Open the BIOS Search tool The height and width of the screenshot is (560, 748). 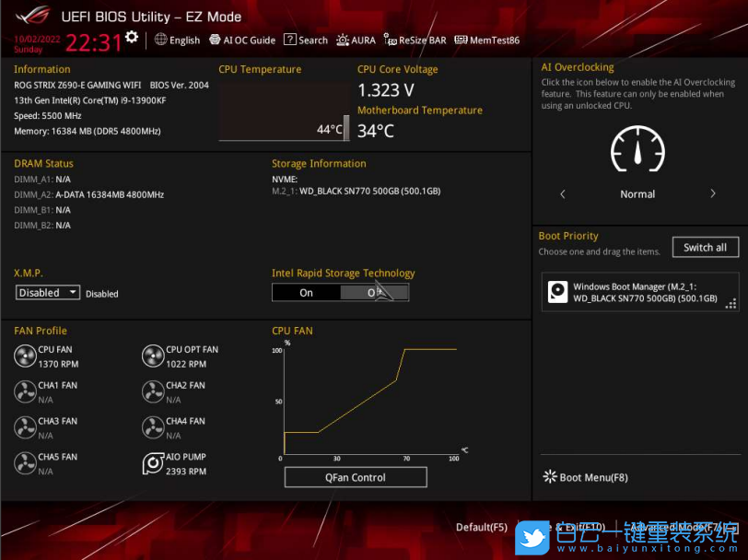tap(305, 40)
